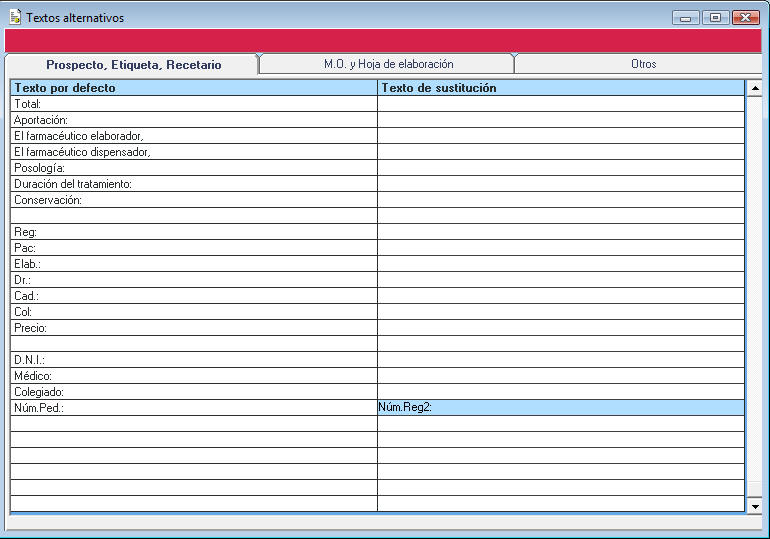The image size is (770, 539).
Task: Click the D.N.I.: default text cell
Action: point(194,360)
